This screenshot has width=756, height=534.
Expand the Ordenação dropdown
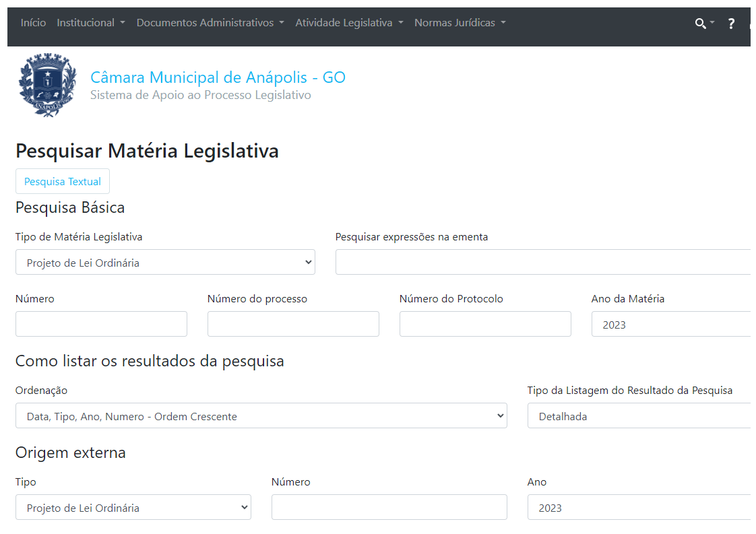click(x=261, y=416)
